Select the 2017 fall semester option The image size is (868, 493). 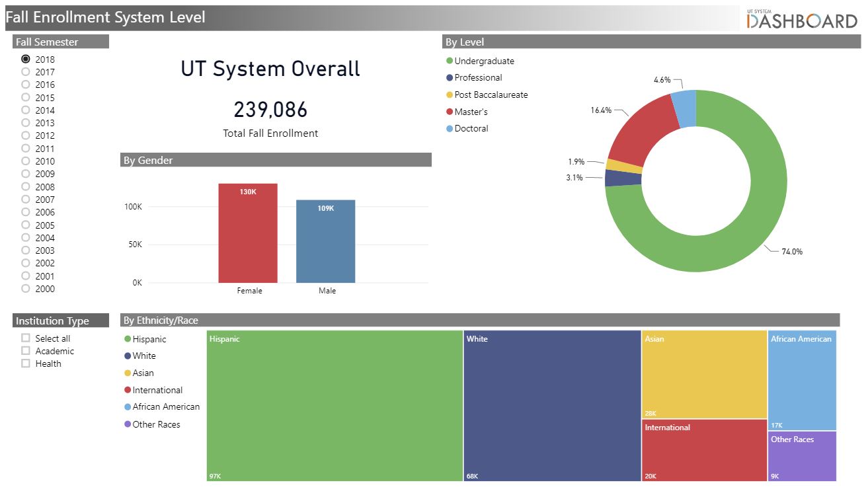tap(26, 71)
